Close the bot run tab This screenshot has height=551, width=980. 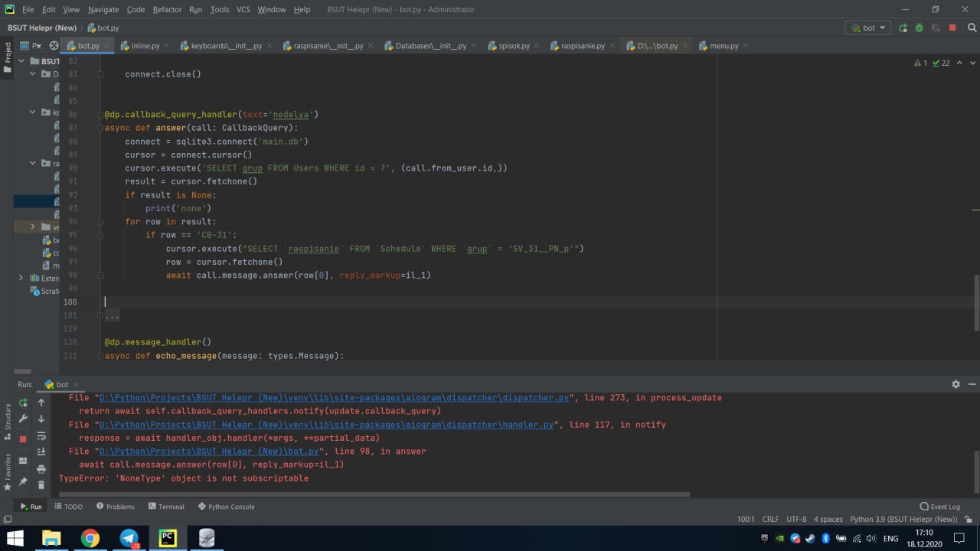click(x=77, y=384)
